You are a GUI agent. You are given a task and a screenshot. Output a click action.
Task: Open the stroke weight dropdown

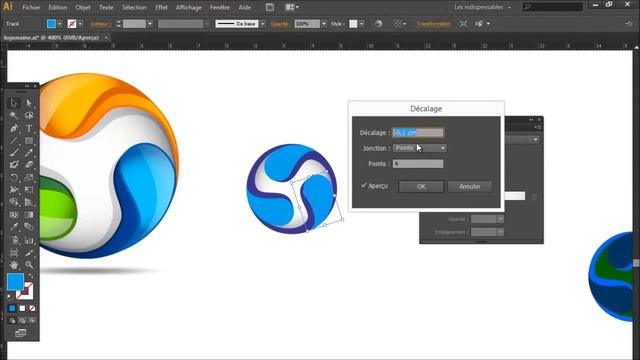click(x=150, y=24)
